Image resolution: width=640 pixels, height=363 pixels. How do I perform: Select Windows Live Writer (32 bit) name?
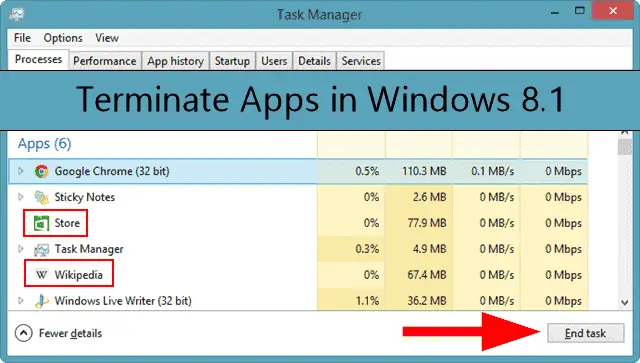(x=123, y=301)
